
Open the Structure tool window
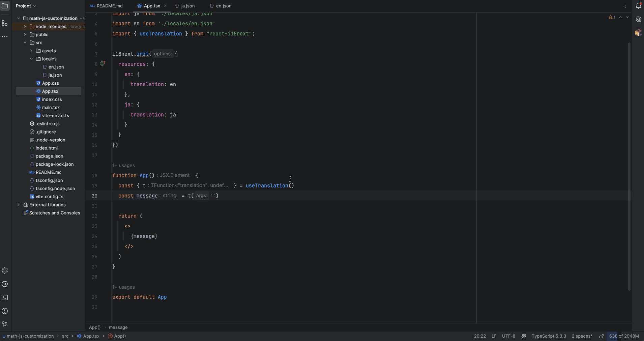click(x=5, y=23)
